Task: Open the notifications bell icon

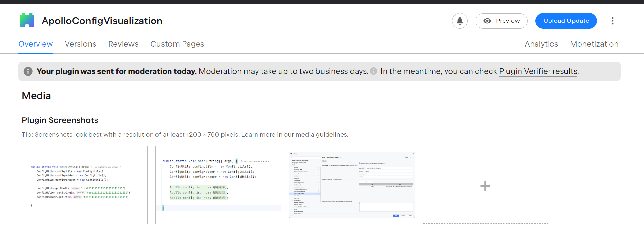Action: [460, 21]
